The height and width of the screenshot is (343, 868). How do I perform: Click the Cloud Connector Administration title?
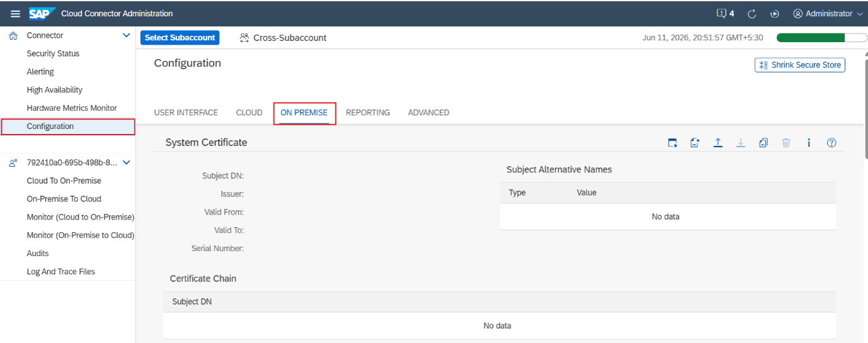click(117, 13)
